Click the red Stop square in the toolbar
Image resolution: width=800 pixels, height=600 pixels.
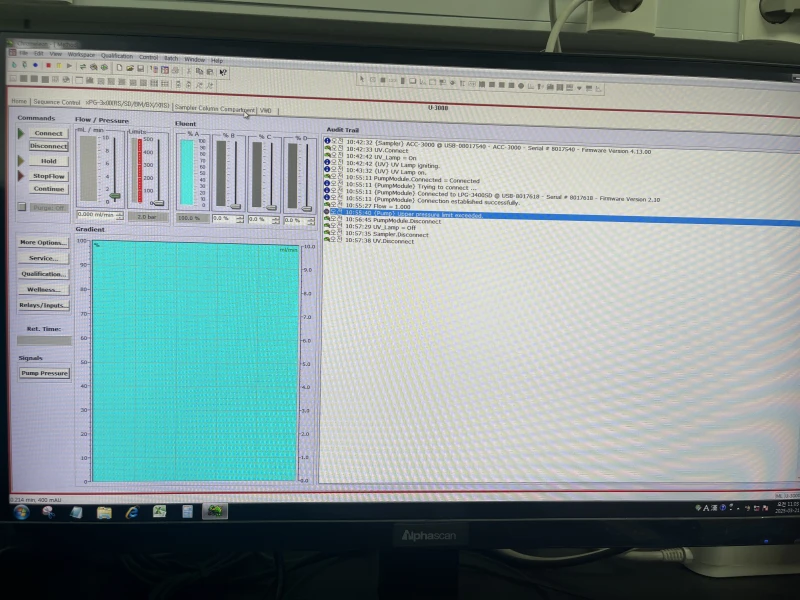(48, 65)
